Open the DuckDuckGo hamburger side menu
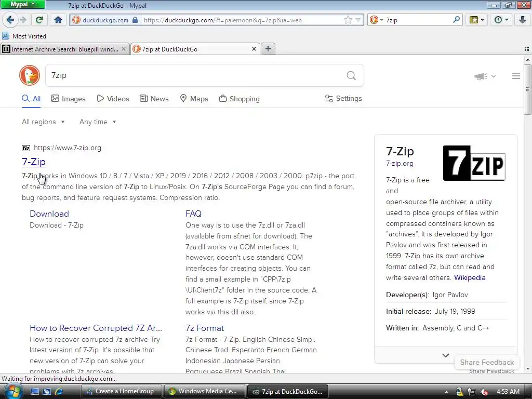Viewport: 532px width, 399px height. point(516,76)
